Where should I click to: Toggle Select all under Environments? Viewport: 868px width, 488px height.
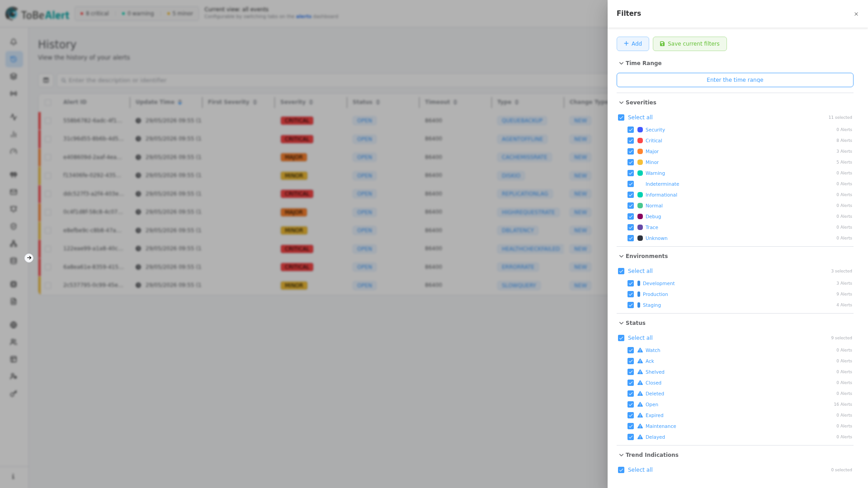pyautogui.click(x=621, y=271)
